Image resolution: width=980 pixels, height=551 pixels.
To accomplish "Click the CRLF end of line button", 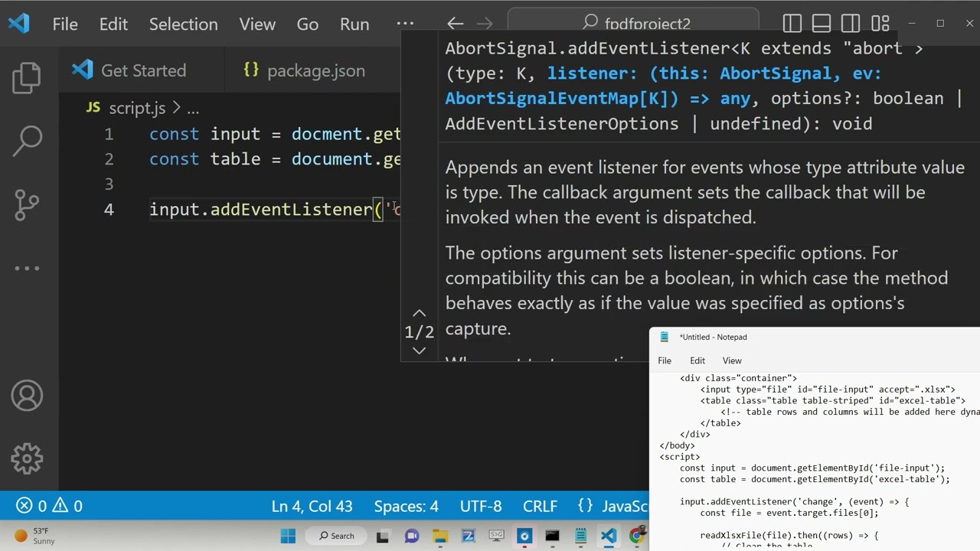I will tap(540, 506).
